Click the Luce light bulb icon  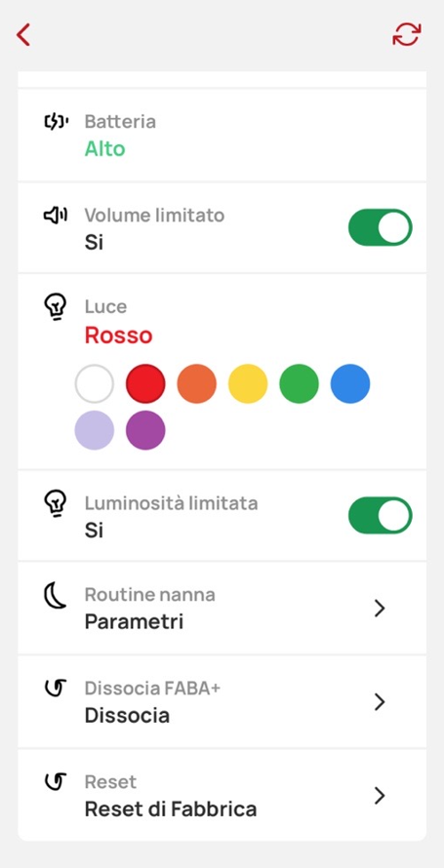[56, 307]
